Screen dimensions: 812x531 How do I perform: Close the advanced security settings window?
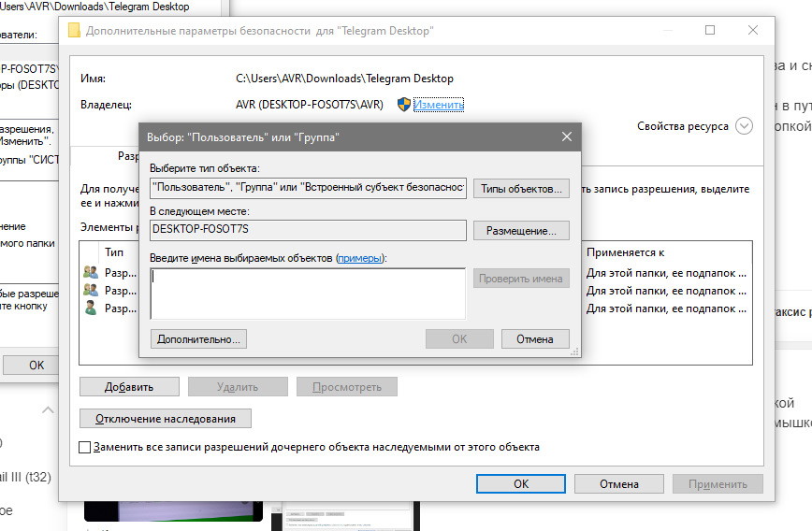pyautogui.click(x=753, y=30)
